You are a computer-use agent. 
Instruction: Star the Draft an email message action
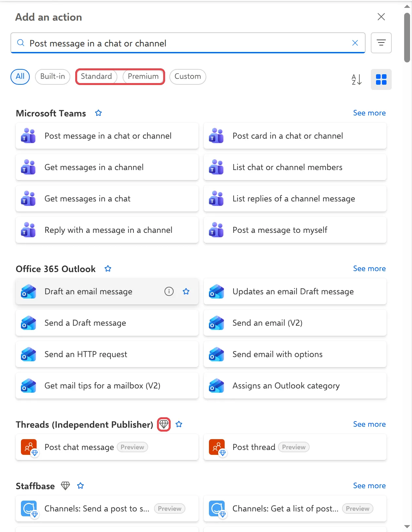point(186,291)
